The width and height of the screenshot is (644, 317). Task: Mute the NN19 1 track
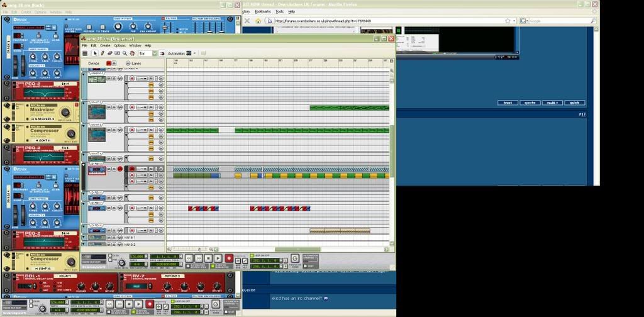[109, 237]
